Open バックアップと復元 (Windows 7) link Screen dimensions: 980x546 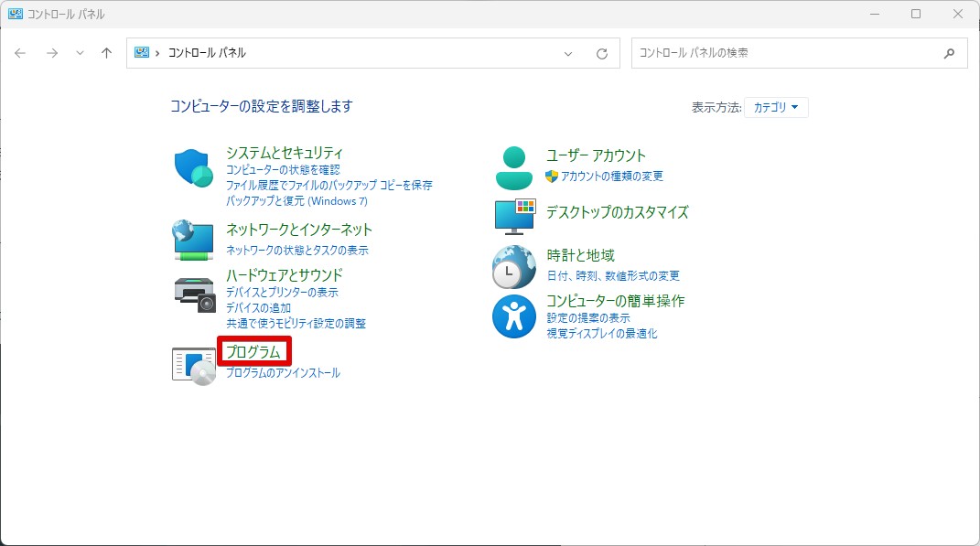coord(296,201)
